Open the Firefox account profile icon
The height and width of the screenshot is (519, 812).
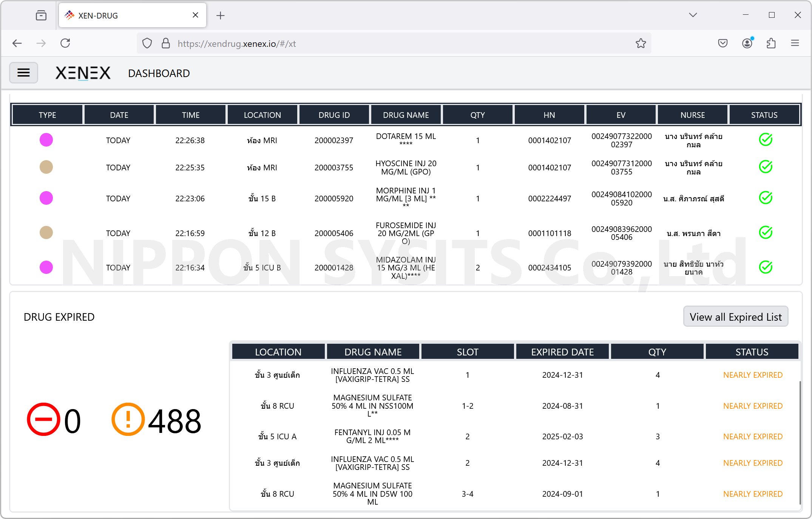(747, 43)
